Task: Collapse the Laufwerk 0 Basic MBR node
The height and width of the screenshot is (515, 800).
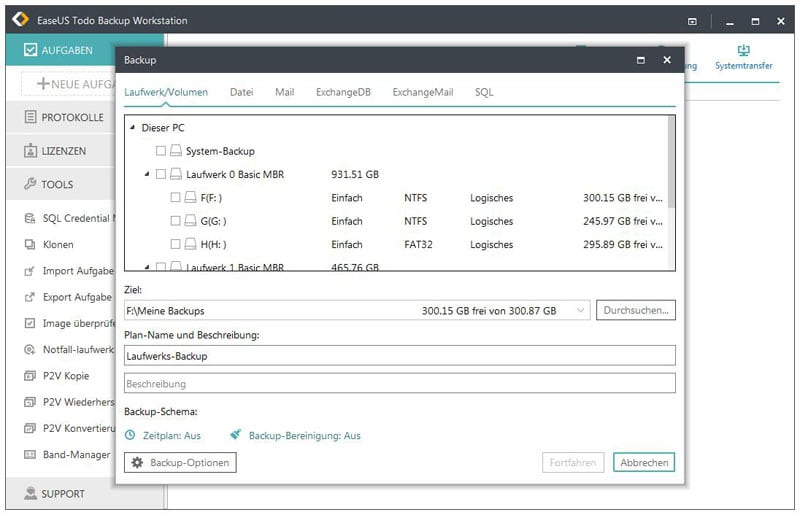Action: pos(147,174)
